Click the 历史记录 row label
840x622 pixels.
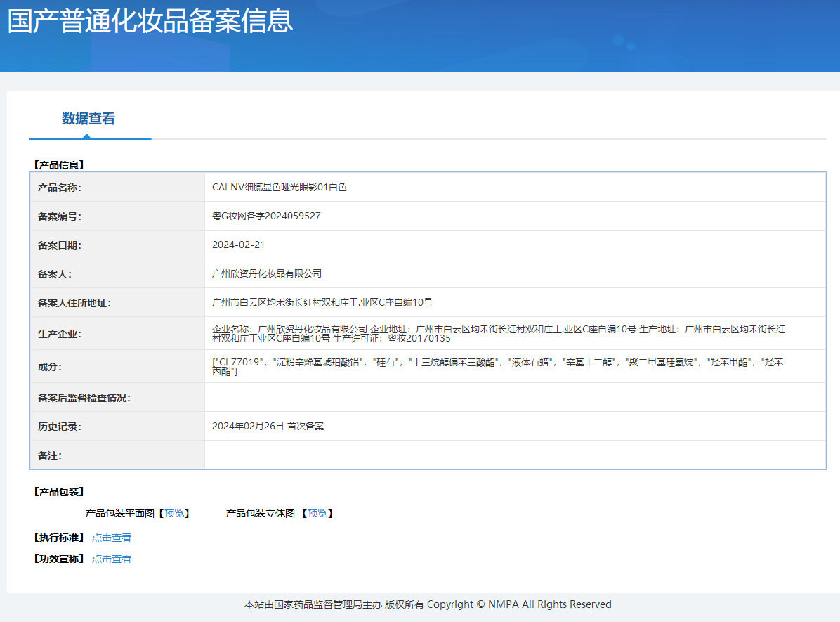pos(60,427)
